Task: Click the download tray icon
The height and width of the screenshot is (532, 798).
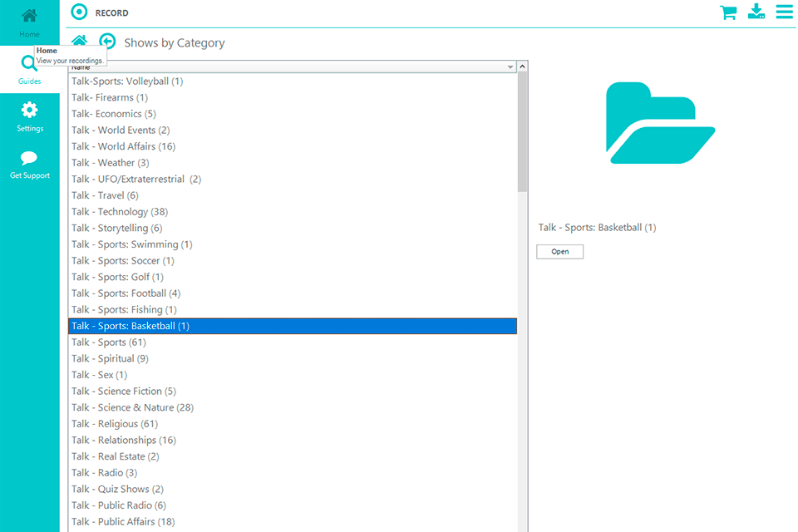Action: click(x=756, y=12)
